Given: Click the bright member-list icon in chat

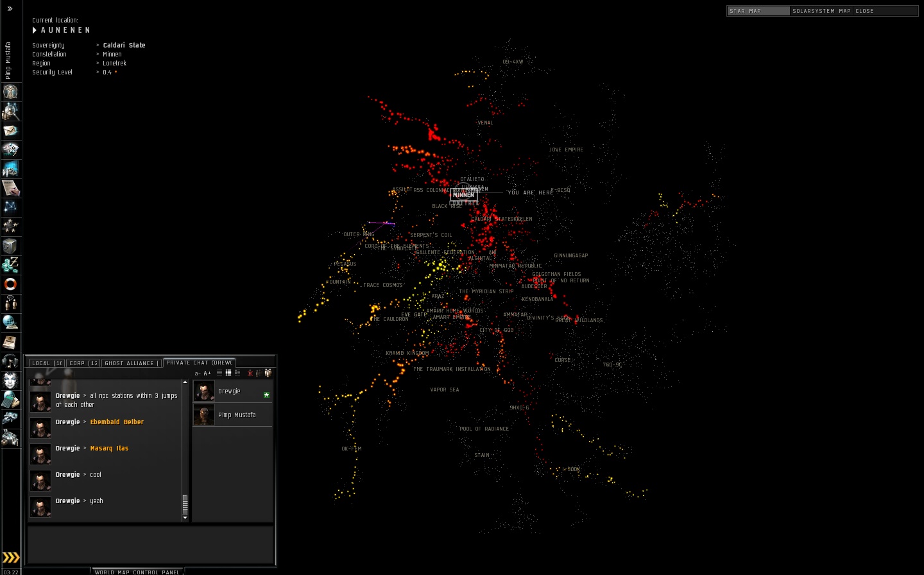Looking at the screenshot, I should coord(268,373).
